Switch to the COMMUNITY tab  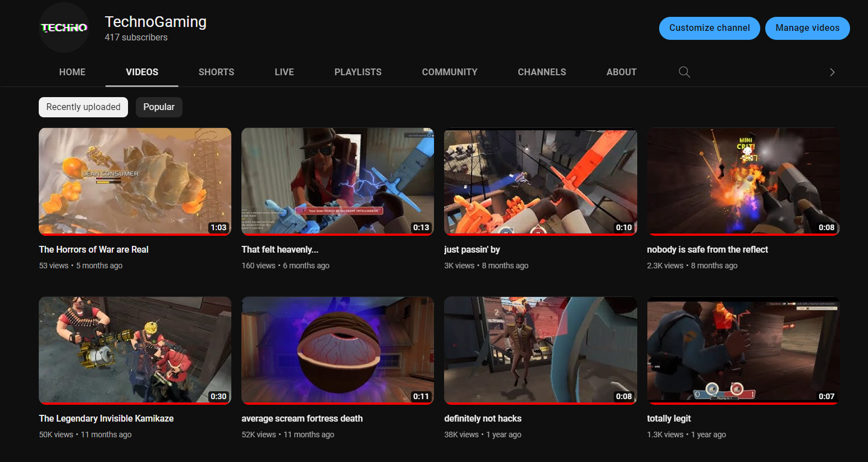[x=450, y=72]
